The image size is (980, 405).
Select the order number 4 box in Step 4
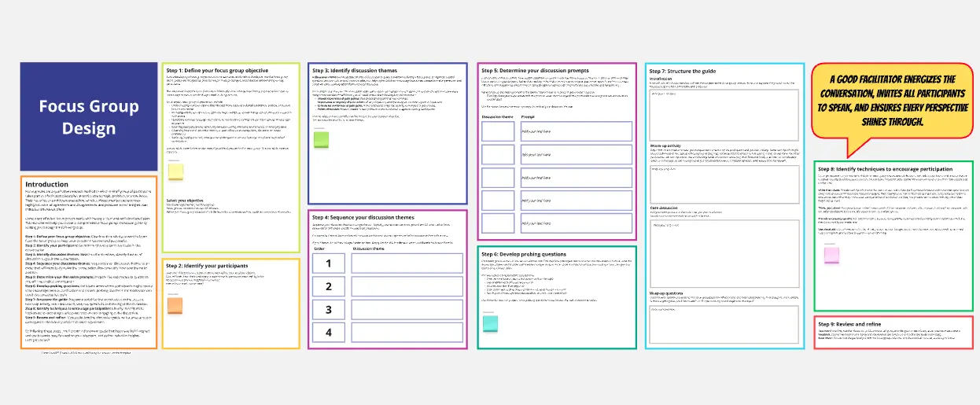(328, 332)
